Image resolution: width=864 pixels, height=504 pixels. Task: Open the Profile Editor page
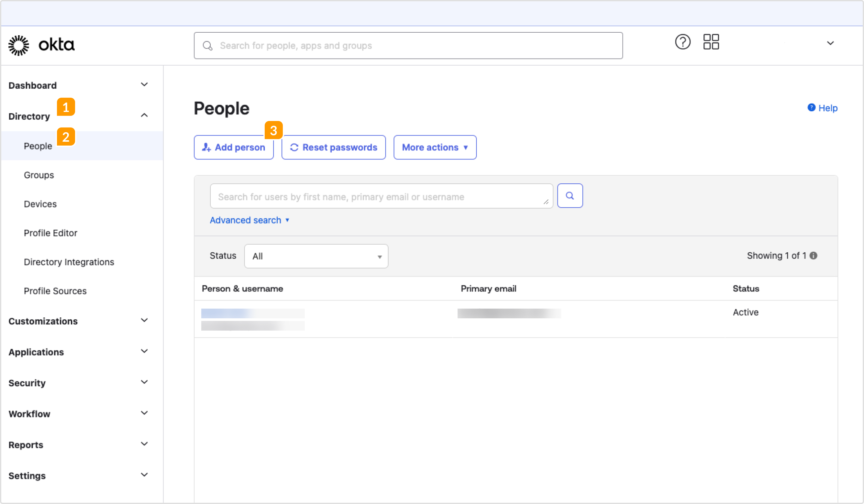(x=50, y=233)
